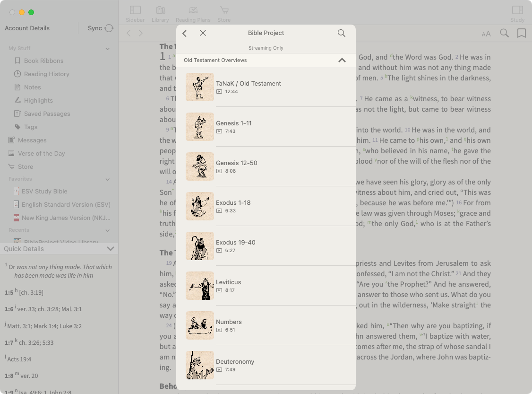Screen dimensions: 532x394
Task: Click the Streaming Only label
Action: point(266,48)
